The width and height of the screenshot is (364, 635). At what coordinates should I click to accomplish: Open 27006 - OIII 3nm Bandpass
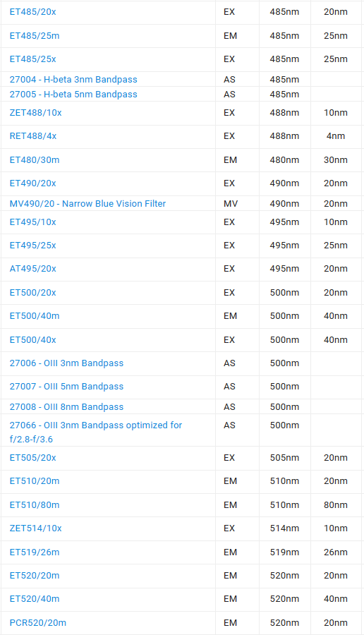tap(66, 363)
